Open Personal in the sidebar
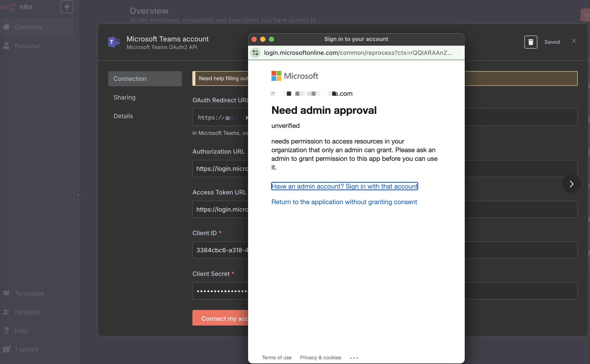Viewport: 590px width, 364px height. click(x=37, y=46)
